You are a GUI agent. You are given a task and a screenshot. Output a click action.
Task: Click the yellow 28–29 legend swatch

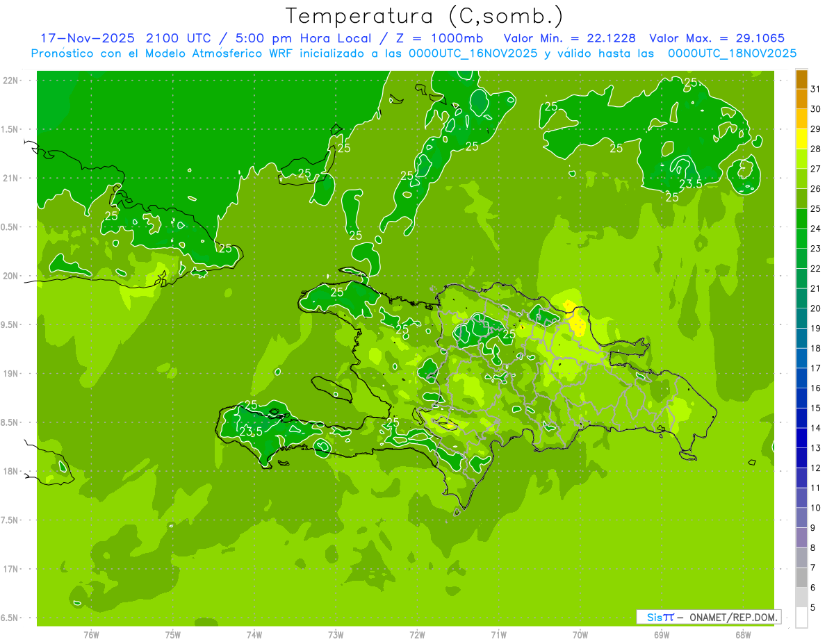click(x=801, y=139)
